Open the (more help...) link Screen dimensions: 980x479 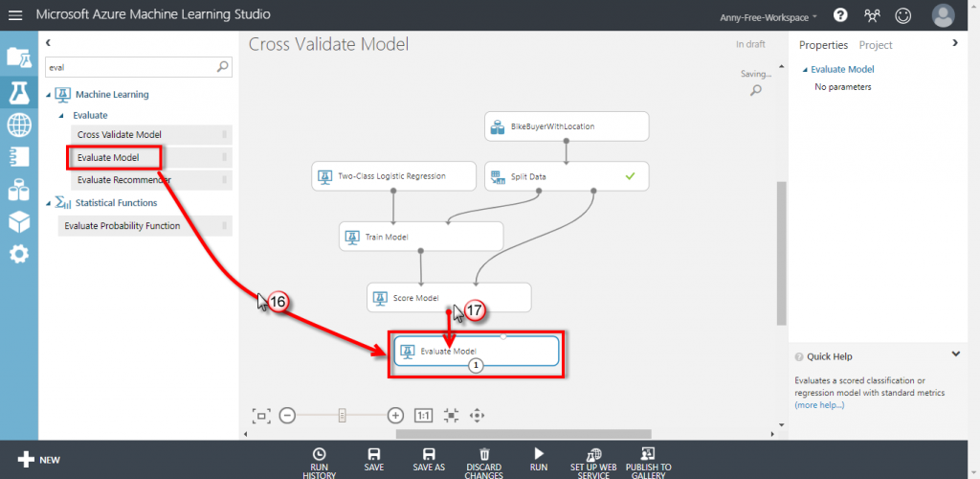(819, 405)
